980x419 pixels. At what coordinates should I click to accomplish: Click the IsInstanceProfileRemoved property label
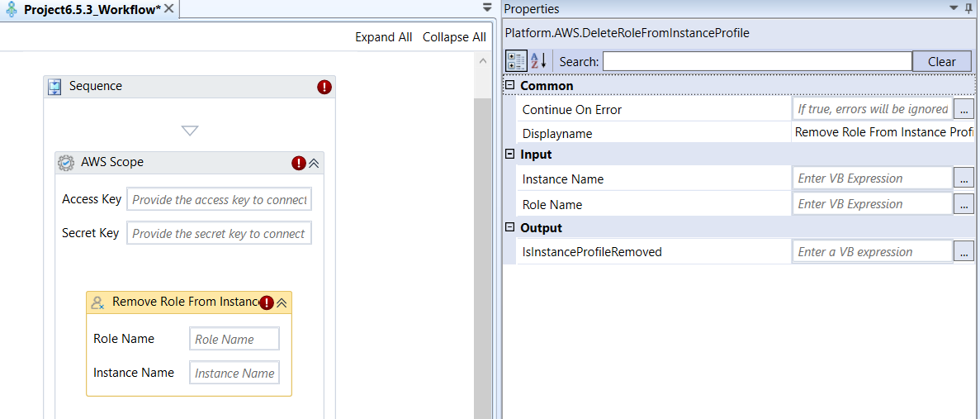pyautogui.click(x=592, y=252)
